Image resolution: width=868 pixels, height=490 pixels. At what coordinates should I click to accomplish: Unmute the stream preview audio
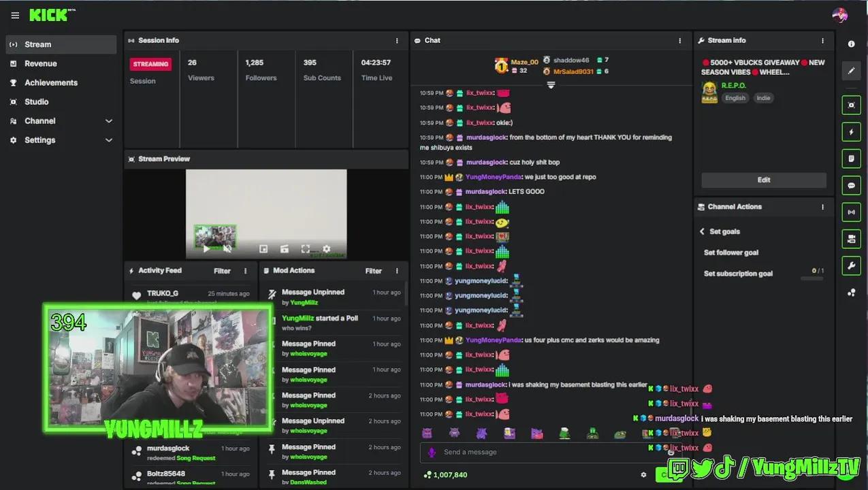point(227,249)
